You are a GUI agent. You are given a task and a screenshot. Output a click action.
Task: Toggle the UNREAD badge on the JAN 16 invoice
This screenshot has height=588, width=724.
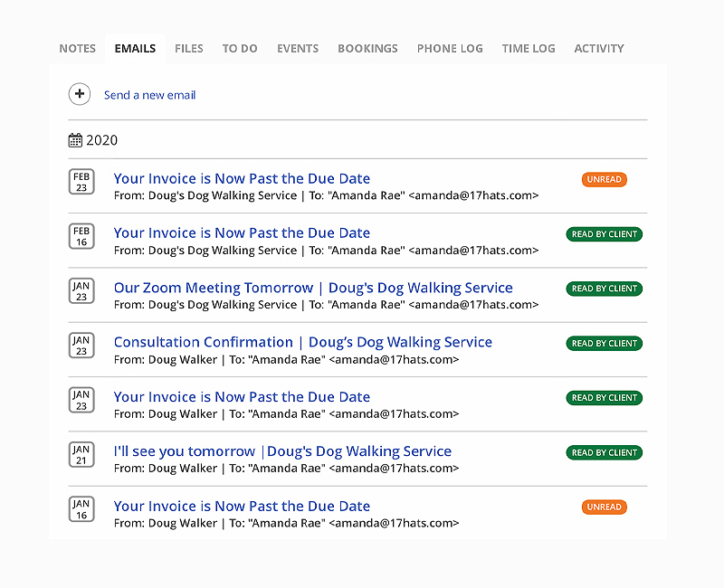[604, 507]
